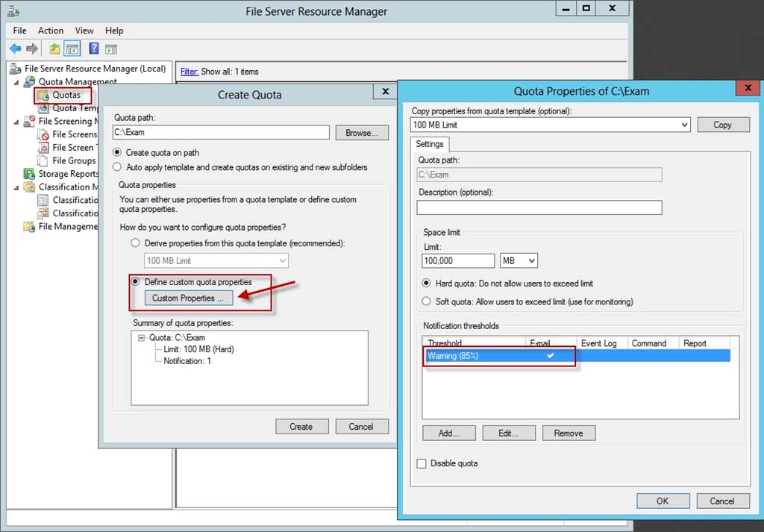Click the Quota Templates node icon
The width and height of the screenshot is (764, 532).
coord(43,108)
